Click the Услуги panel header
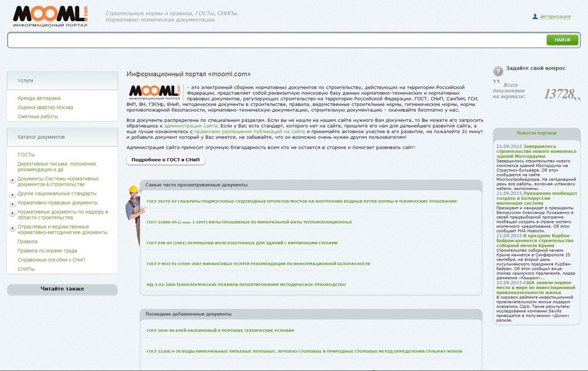 click(62, 81)
